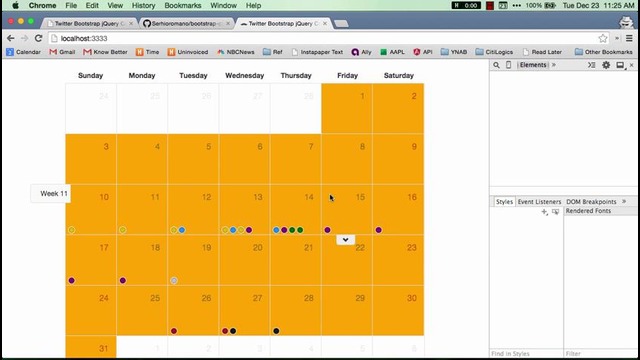Switch to the Event Listeners tab

[539, 202]
